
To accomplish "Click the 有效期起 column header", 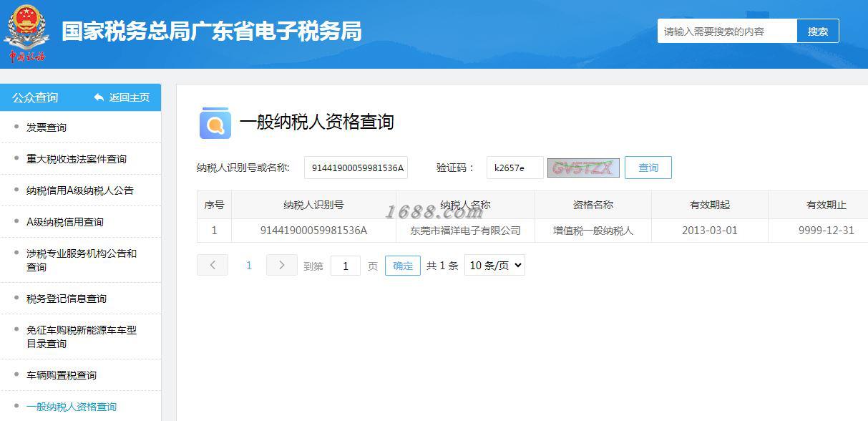I will [x=710, y=205].
